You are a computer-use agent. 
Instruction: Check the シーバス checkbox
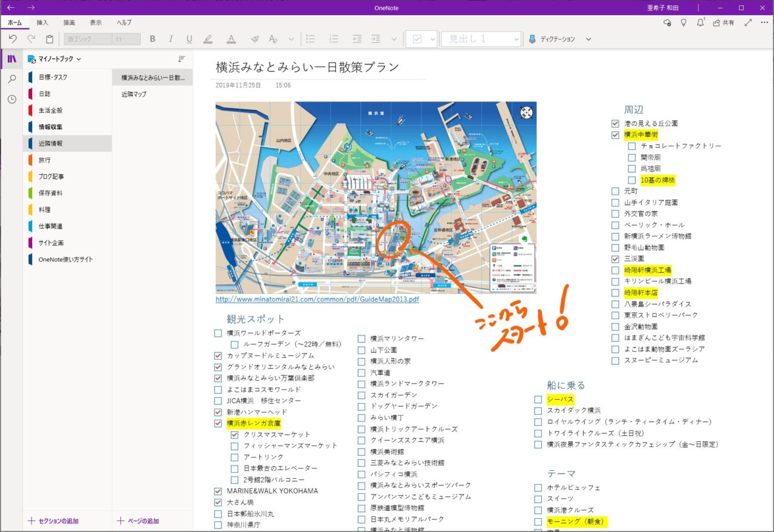[538, 400]
